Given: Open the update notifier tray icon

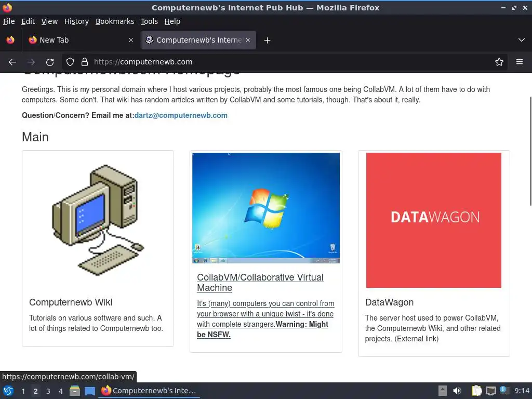Looking at the screenshot, I should point(504,391).
